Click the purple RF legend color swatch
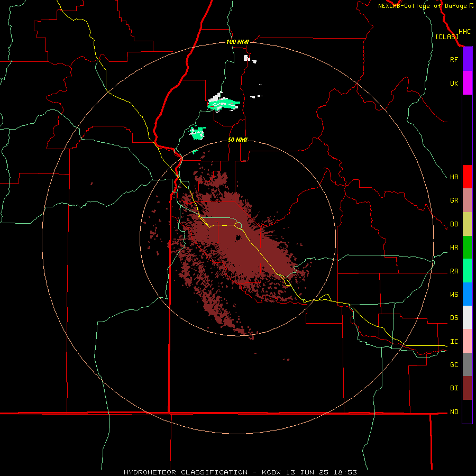The image size is (476, 476). tap(467, 59)
